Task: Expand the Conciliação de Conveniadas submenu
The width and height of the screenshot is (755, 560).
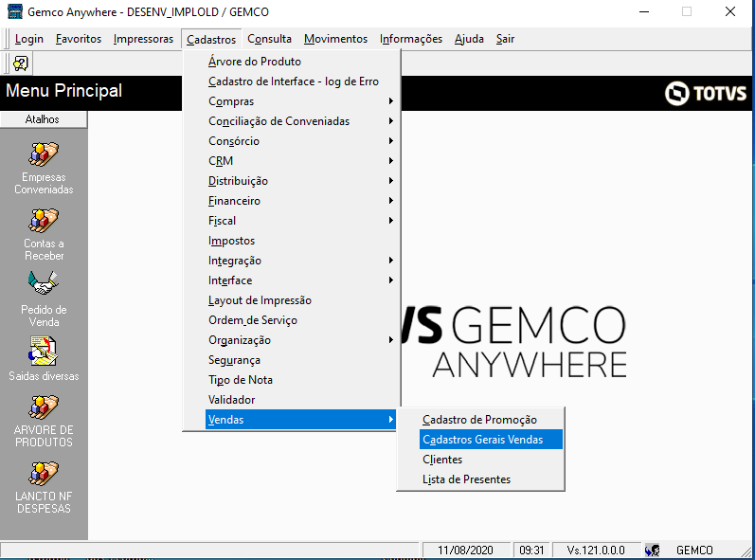Action: click(x=291, y=121)
